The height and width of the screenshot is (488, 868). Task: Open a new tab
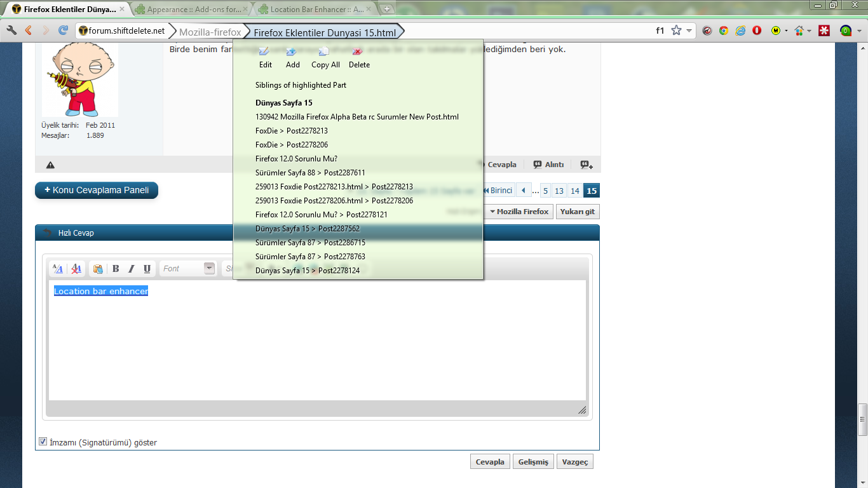tap(387, 9)
